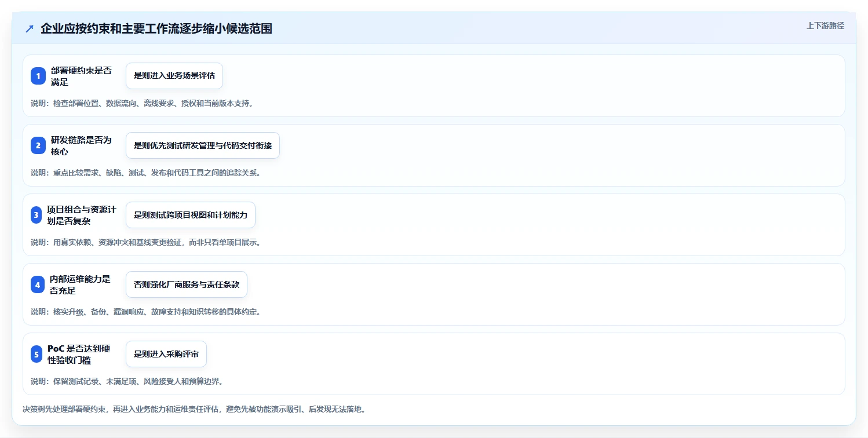The width and height of the screenshot is (868, 438).
Task: Click the step 3 number badge
Action: [x=36, y=215]
